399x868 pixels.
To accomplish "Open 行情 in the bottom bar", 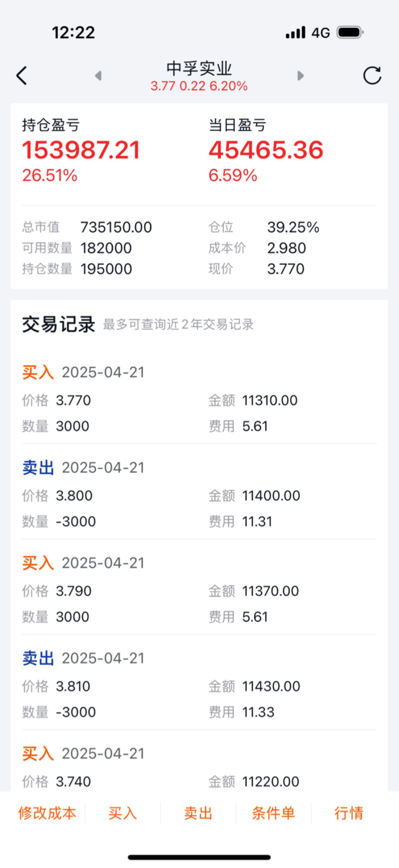I will 349,813.
